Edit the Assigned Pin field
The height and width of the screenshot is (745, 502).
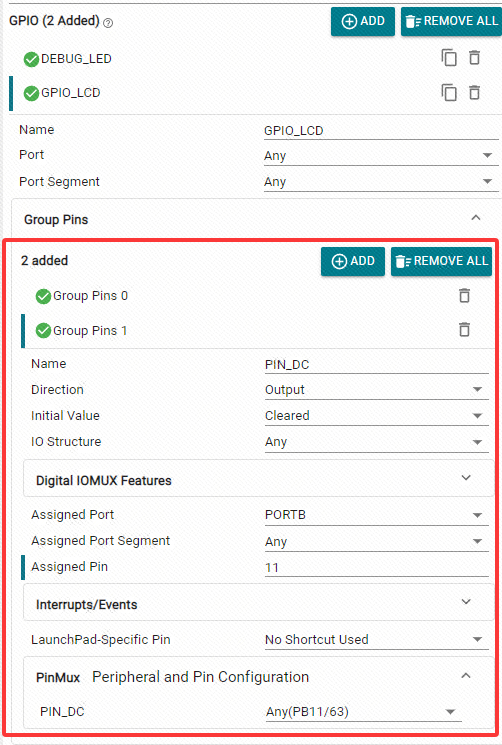(376, 567)
